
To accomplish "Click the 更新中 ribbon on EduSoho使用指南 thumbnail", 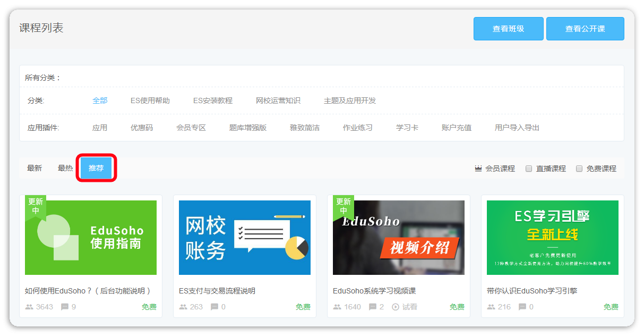I will (36, 206).
